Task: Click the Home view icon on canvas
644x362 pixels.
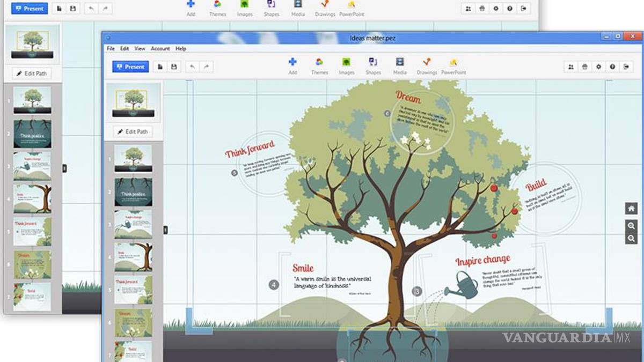Action: click(x=631, y=209)
